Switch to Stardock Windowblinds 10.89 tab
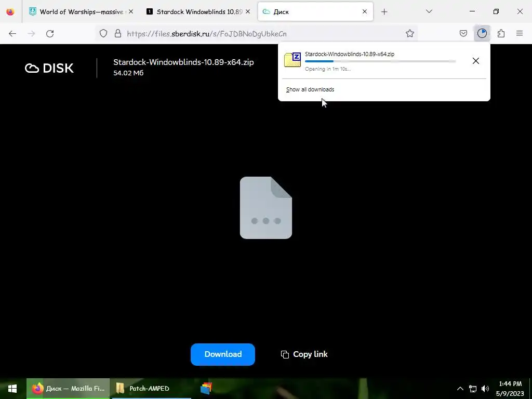532x399 pixels. pyautogui.click(x=199, y=11)
